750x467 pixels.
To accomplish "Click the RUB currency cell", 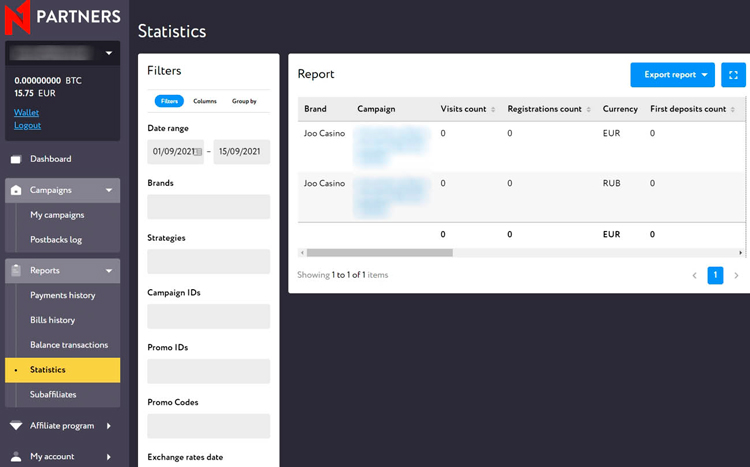I will (611, 183).
